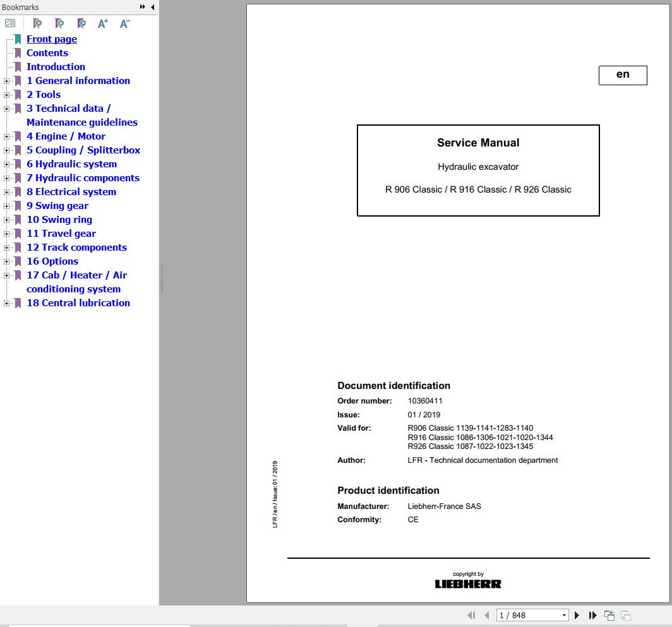Select 5 Coupling / Splitterbox item
Screen dimensions: 672x627
click(83, 150)
